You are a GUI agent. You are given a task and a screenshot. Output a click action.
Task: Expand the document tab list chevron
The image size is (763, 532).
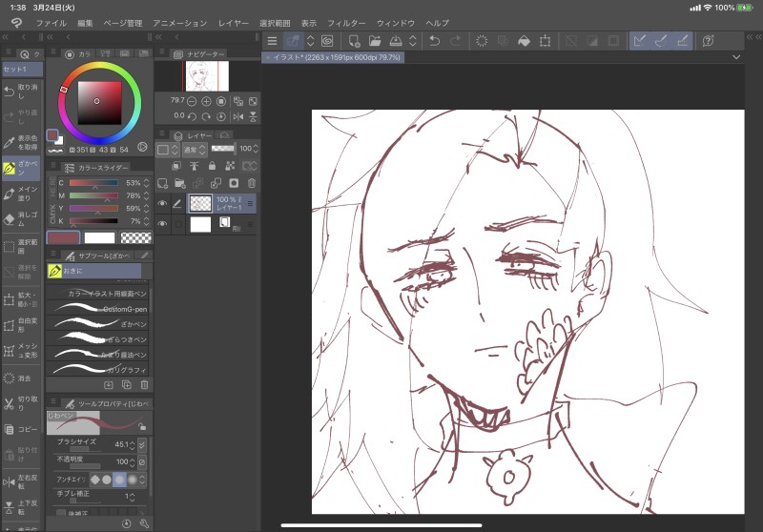tap(736, 57)
